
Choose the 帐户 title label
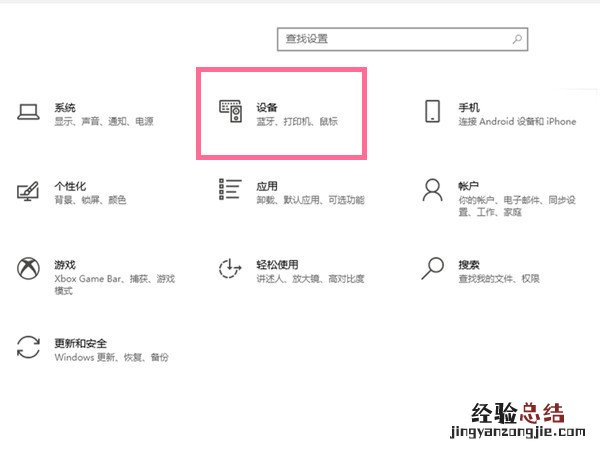(x=469, y=186)
